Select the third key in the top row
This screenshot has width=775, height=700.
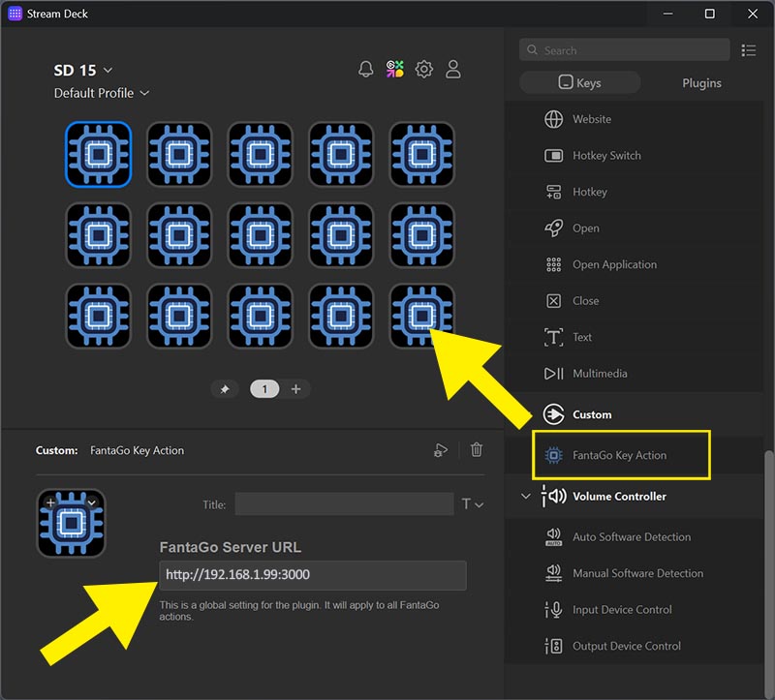(260, 155)
